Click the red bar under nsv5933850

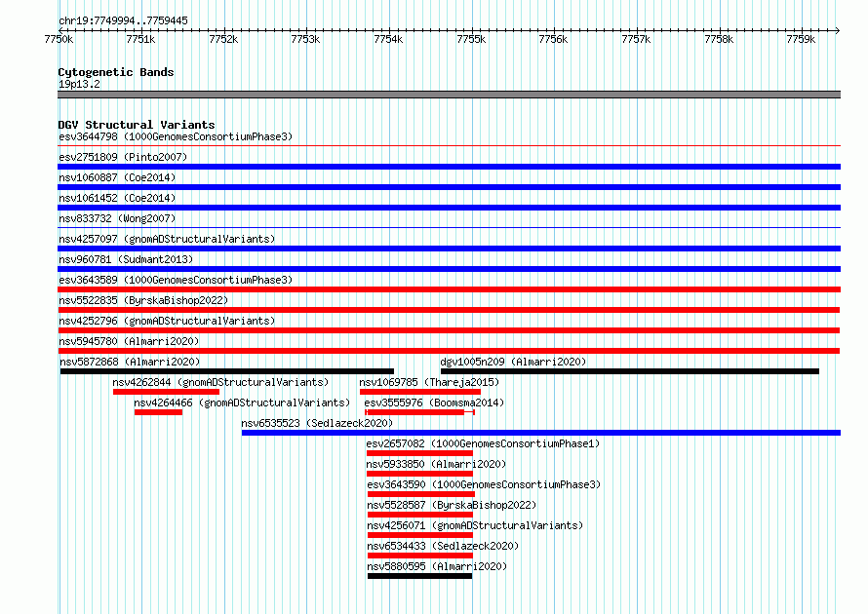click(x=419, y=474)
